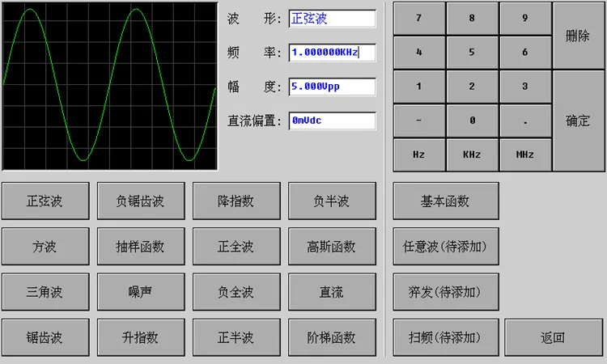Pick the 负半波 waveform button

(332, 201)
